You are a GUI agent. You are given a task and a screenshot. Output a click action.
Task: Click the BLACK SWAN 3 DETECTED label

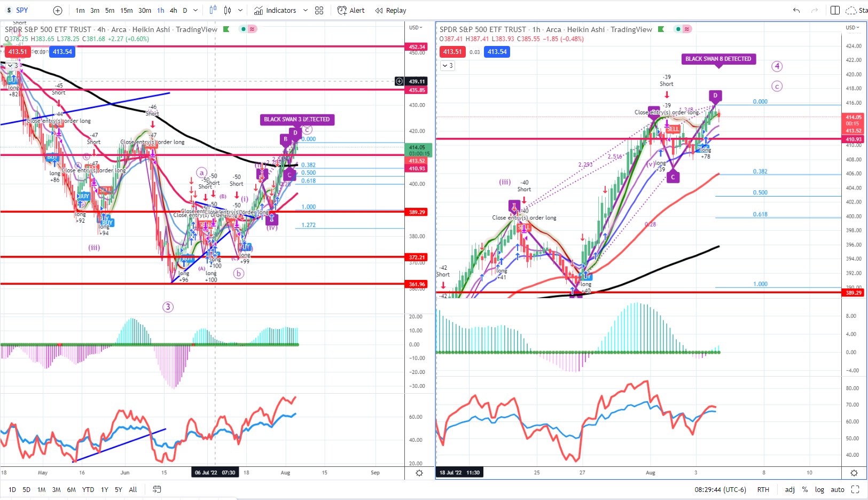(x=297, y=119)
